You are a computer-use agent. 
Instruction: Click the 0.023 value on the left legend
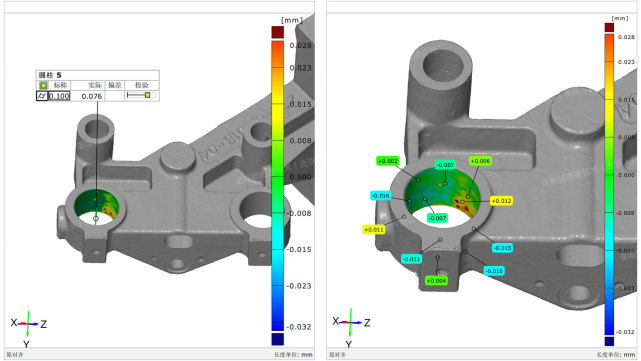click(x=300, y=68)
